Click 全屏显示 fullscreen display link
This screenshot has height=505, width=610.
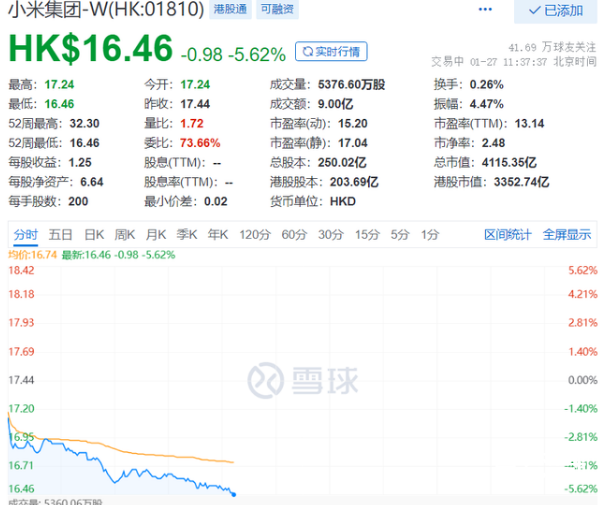pyautogui.click(x=567, y=235)
